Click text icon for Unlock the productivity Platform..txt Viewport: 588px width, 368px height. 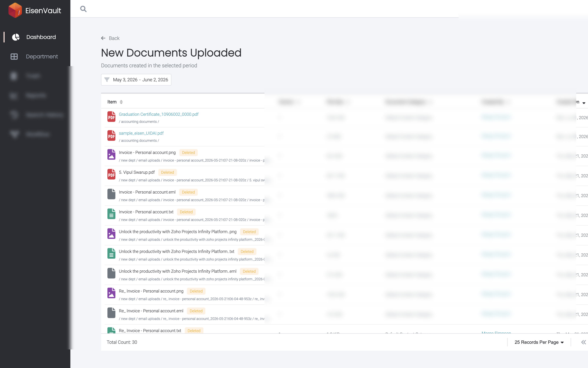point(111,253)
